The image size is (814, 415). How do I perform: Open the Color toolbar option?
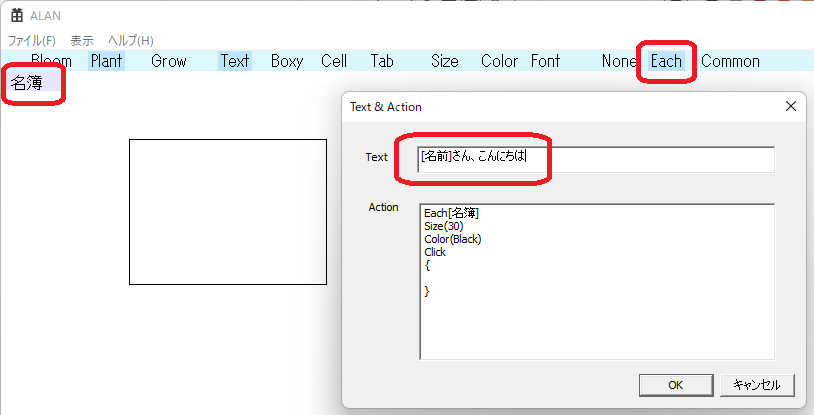tap(499, 61)
